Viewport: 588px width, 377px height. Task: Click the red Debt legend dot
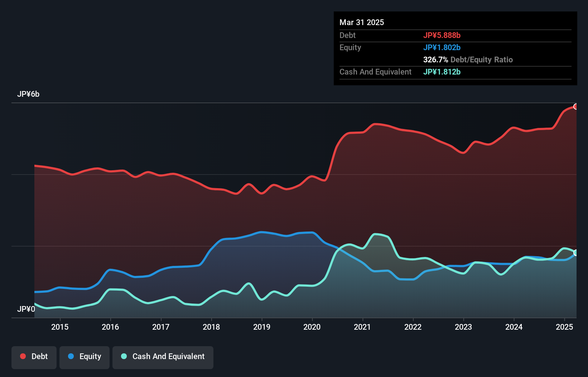pos(23,356)
